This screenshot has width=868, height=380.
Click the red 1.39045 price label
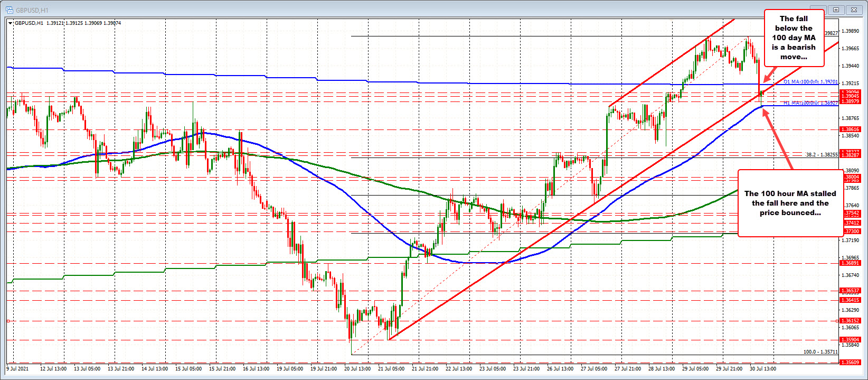click(850, 97)
